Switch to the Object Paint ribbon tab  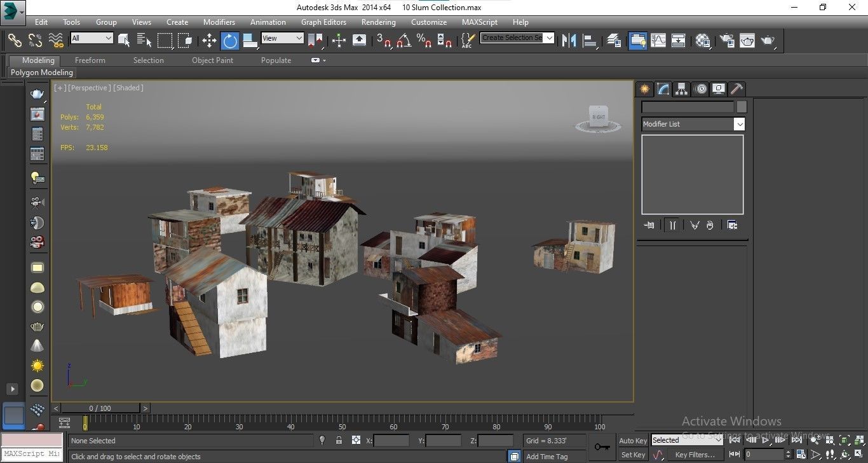coord(213,60)
